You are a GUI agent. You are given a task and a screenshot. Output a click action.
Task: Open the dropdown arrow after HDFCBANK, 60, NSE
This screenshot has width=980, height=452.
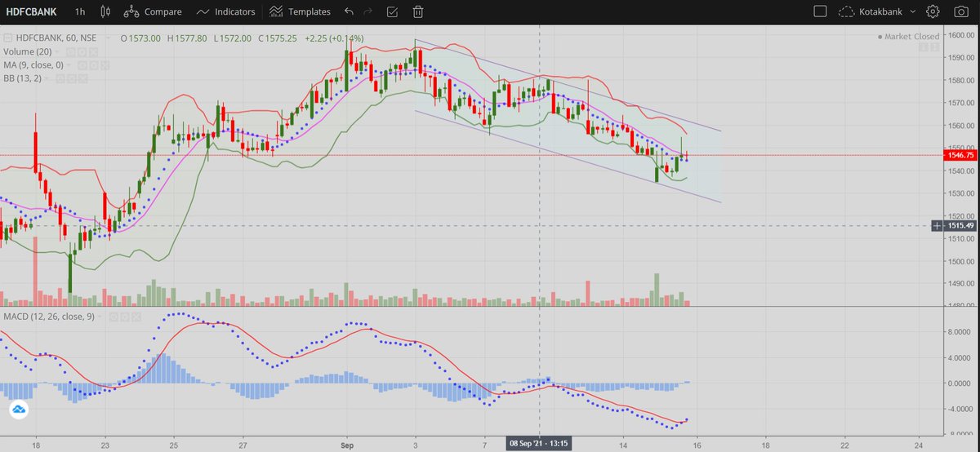click(x=108, y=38)
